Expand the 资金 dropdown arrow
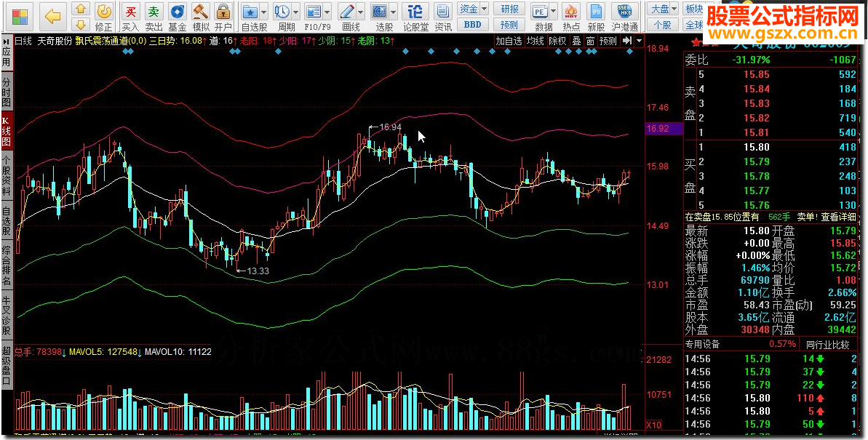 click(x=485, y=9)
